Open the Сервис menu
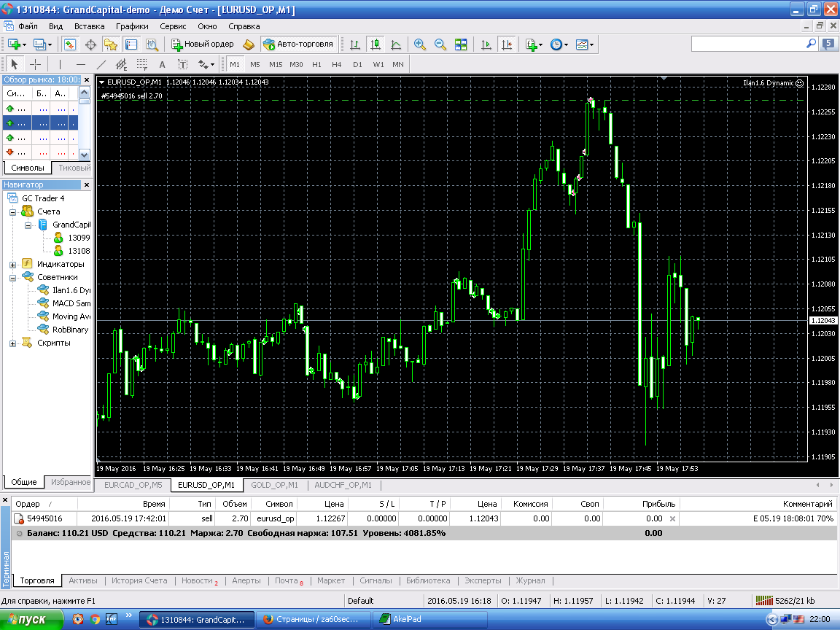 click(x=173, y=26)
